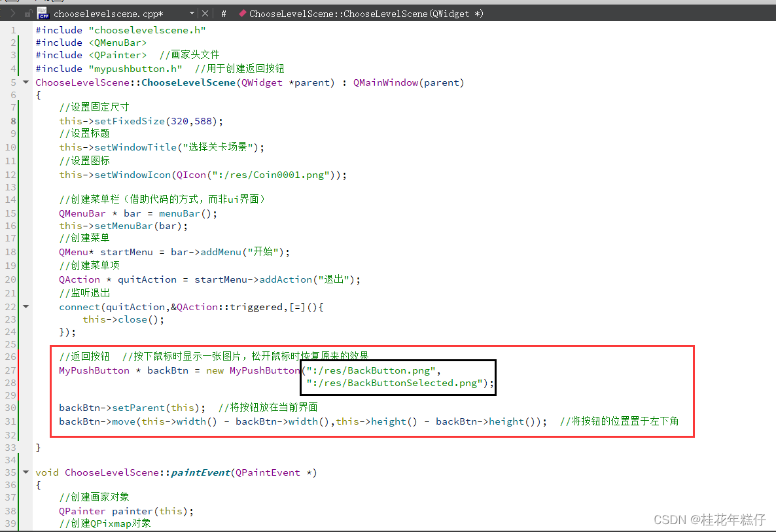Collapse the connect lambda block at line 22

point(26,307)
